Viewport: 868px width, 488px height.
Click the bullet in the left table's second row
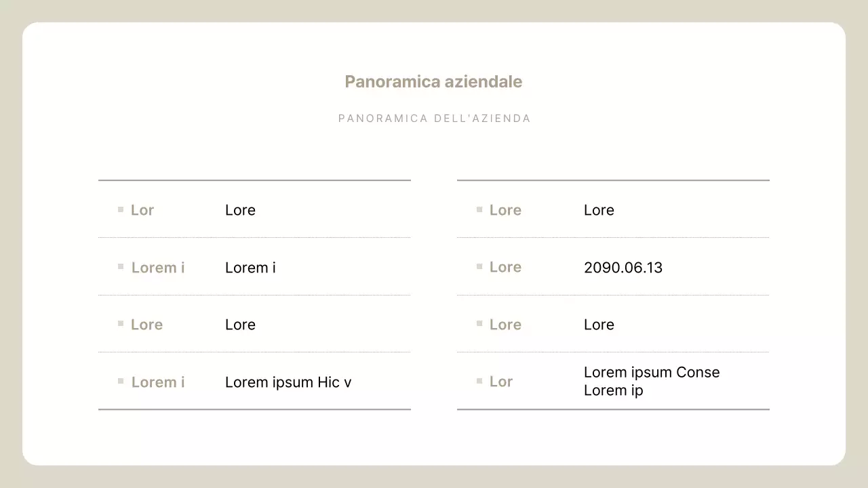click(121, 267)
